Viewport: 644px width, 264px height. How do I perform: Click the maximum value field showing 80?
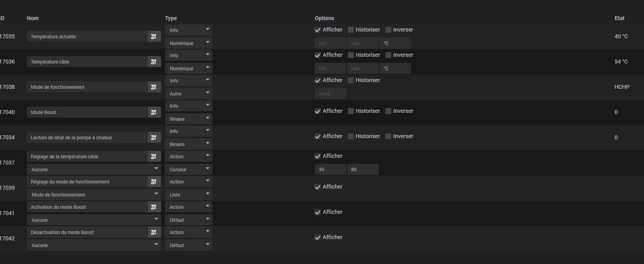362,169
